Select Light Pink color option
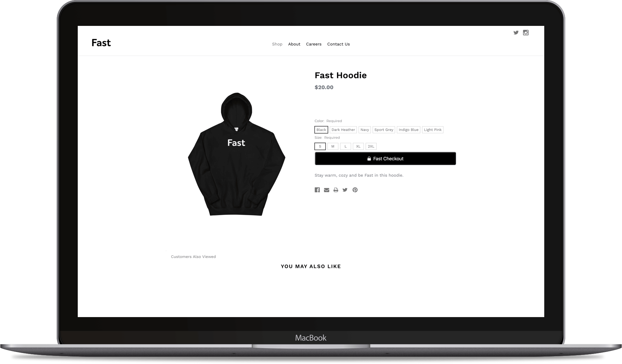622x364 pixels. tap(432, 129)
